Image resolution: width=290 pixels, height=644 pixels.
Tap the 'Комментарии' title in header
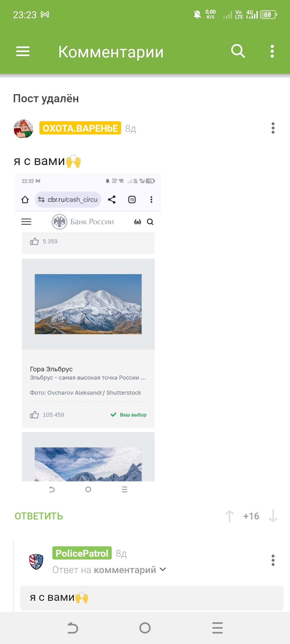coord(111,52)
